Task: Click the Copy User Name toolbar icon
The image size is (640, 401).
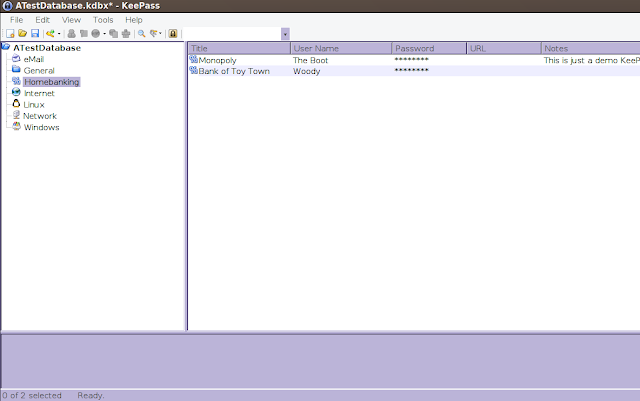Action: tap(71, 33)
